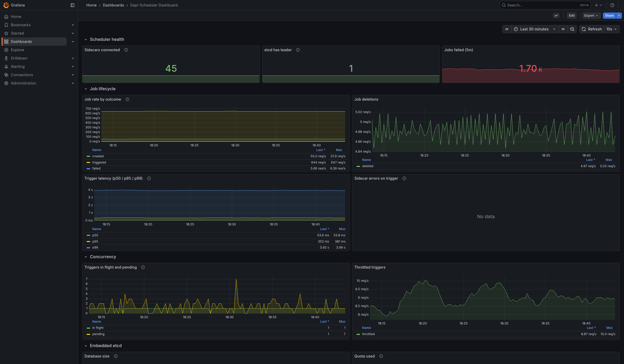Open the 10s refresh interval dropdown
Viewport: 624px width, 364px height.
tap(612, 29)
